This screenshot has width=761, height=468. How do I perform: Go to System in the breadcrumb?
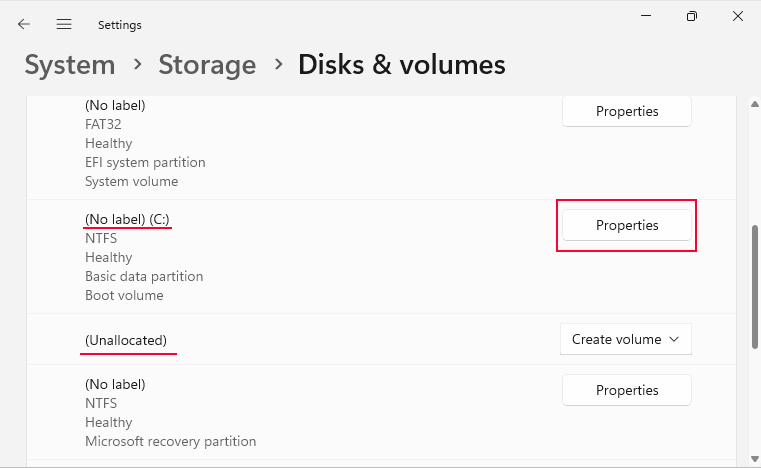70,65
